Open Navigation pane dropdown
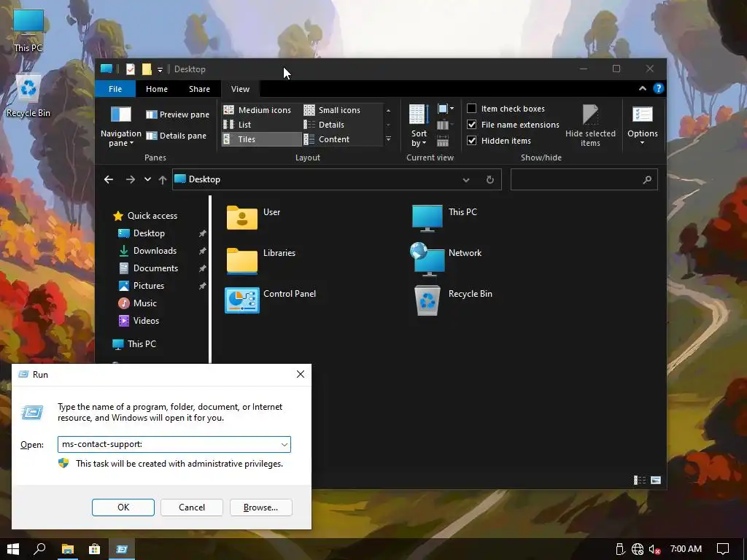 [x=121, y=127]
